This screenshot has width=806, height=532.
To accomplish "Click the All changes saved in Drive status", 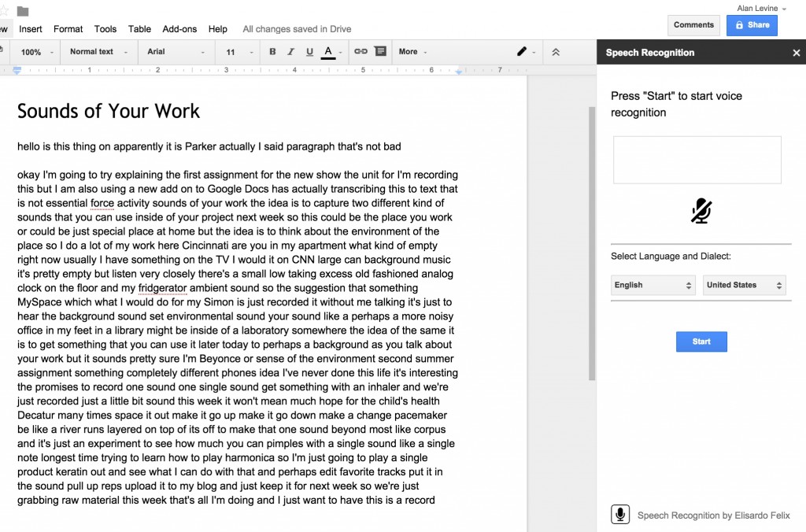I will pyautogui.click(x=297, y=29).
